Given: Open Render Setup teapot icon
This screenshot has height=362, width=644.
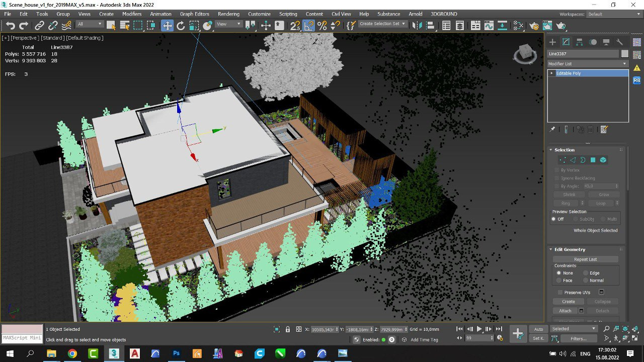Looking at the screenshot, I should pos(534,26).
